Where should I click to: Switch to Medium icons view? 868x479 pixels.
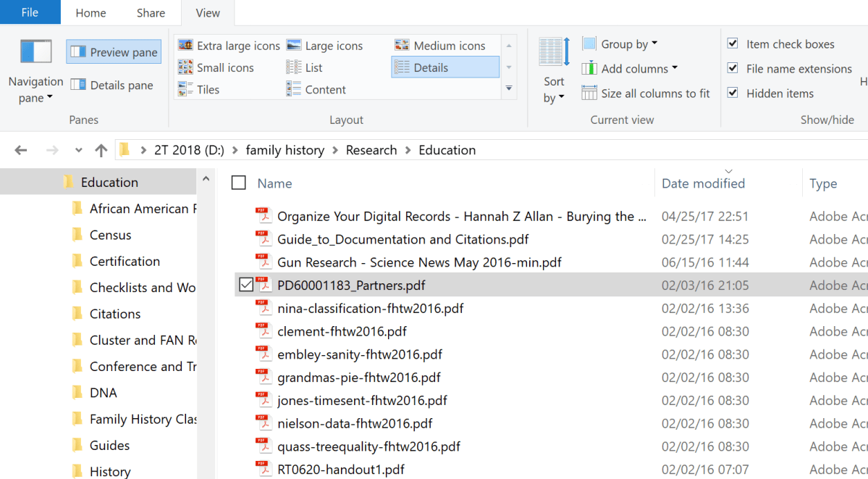440,45
